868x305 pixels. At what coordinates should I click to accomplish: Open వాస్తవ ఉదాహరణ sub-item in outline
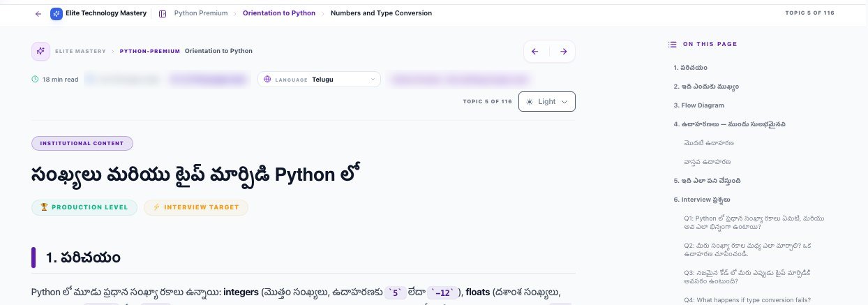(707, 162)
